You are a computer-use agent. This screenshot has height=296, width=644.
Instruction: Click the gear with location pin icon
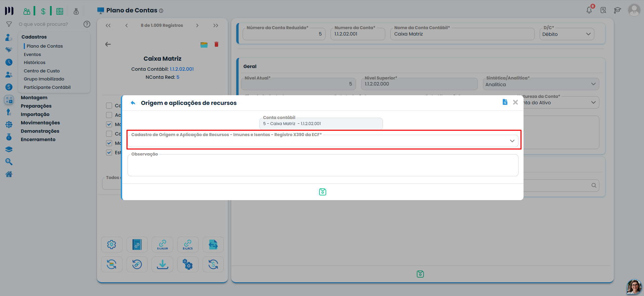[112, 244]
